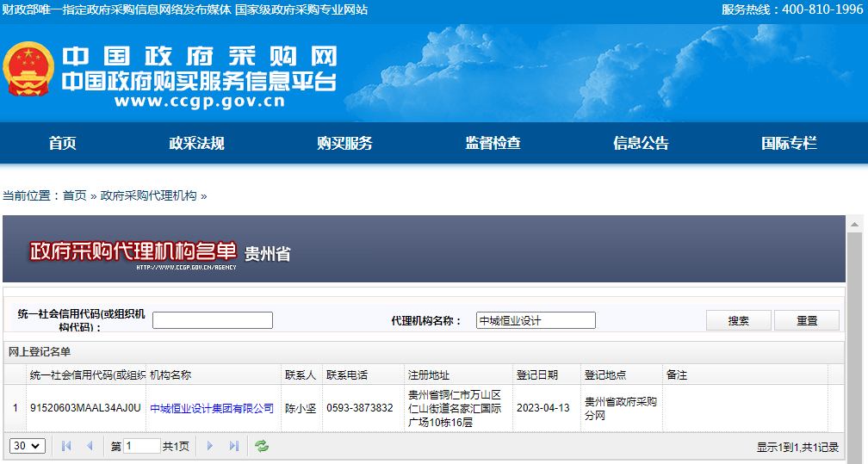Screen dimensions: 868x464
Task: Open 国际专栏 navigation item
Action: (789, 143)
